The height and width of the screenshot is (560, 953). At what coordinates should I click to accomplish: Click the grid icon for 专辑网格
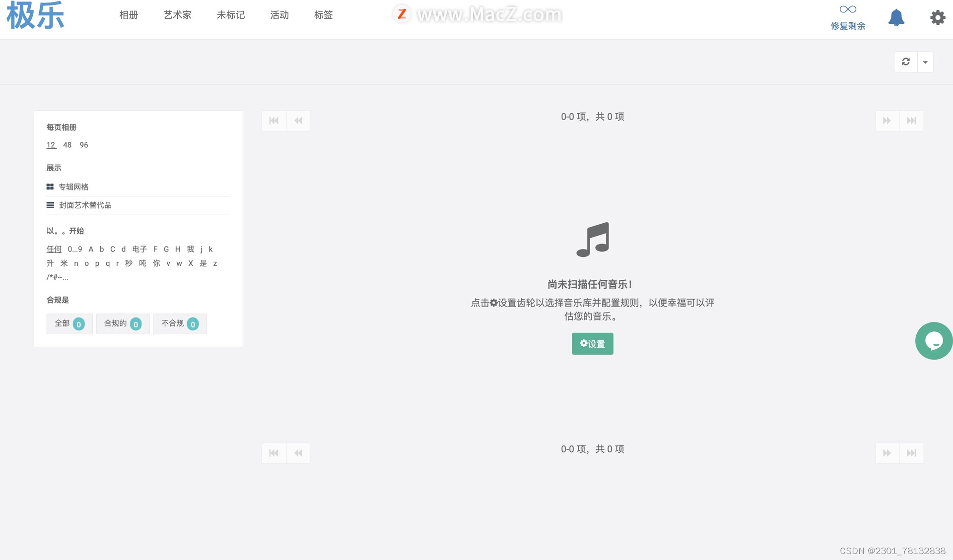coord(50,187)
